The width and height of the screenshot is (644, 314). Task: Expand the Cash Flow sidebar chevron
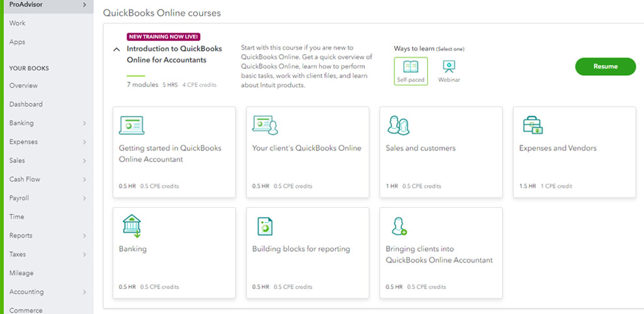click(x=84, y=179)
